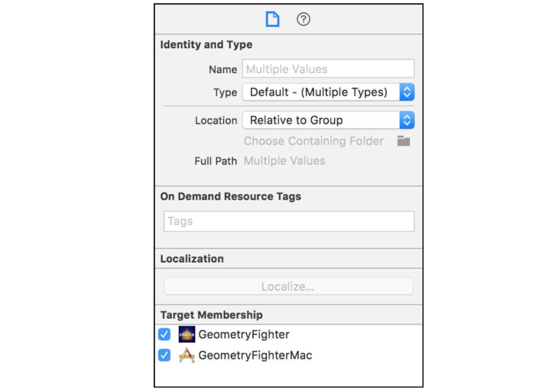Uncheck GeometryFighter target membership checkbox
This screenshot has height=392, width=557.
(x=165, y=334)
